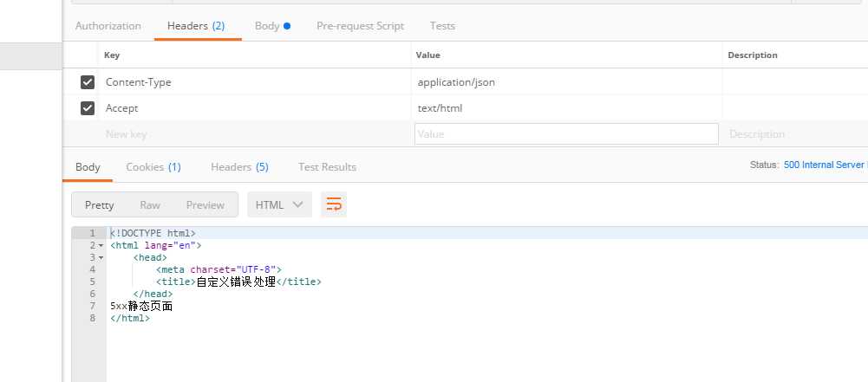Click the 5xx静态页面 line in response
This screenshot has width=868, height=382.
(141, 306)
